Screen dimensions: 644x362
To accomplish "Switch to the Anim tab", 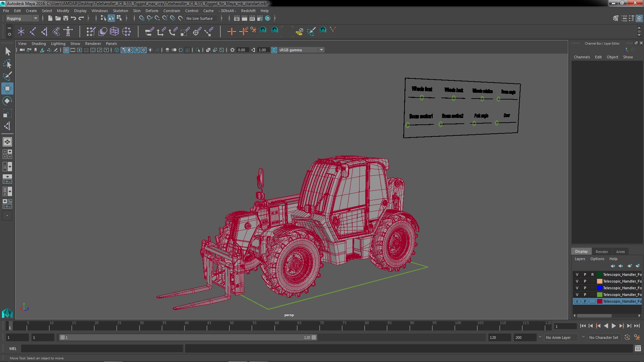I will [620, 251].
